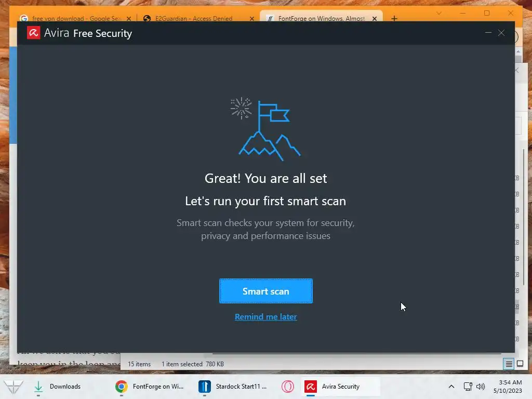Start the Smart scan
The image size is (532, 399).
(265, 291)
